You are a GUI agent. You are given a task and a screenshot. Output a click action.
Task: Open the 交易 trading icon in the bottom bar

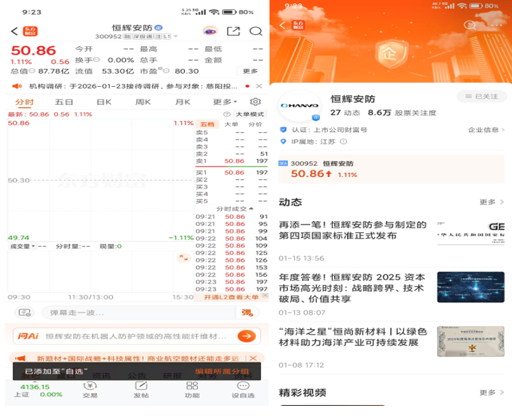[90, 389]
